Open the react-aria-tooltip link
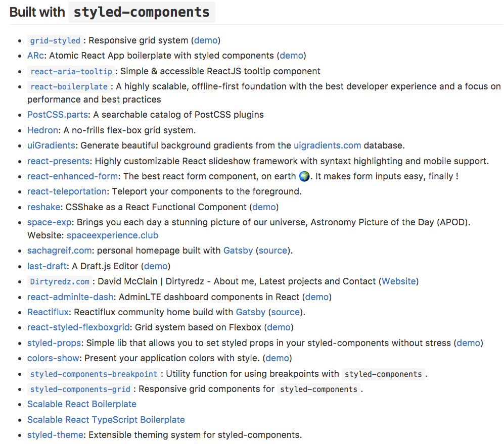504x444 pixels. pos(71,71)
